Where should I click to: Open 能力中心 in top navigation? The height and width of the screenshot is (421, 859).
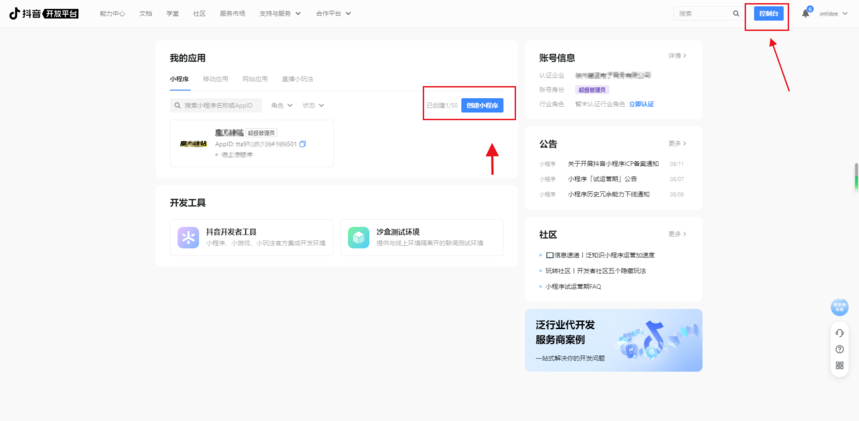click(113, 14)
